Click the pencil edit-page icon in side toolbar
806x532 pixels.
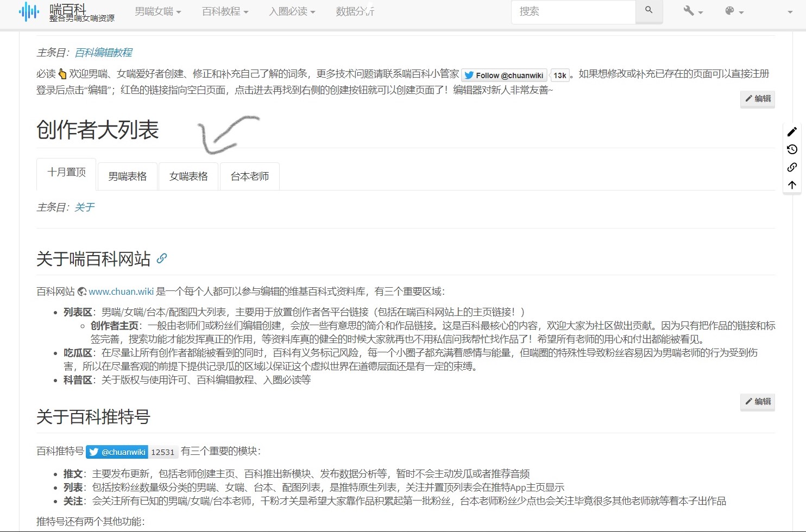point(792,132)
